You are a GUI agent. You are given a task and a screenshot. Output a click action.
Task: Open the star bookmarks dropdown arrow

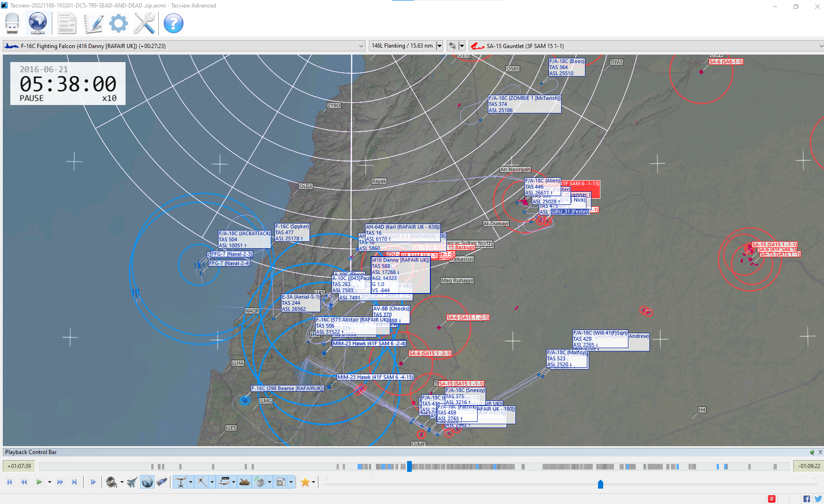point(314,482)
